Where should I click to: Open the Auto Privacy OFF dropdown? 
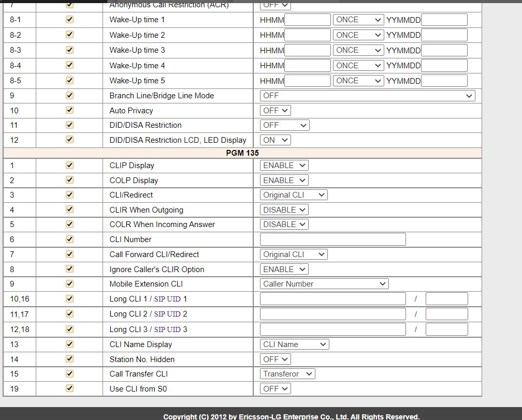pyautogui.click(x=275, y=111)
